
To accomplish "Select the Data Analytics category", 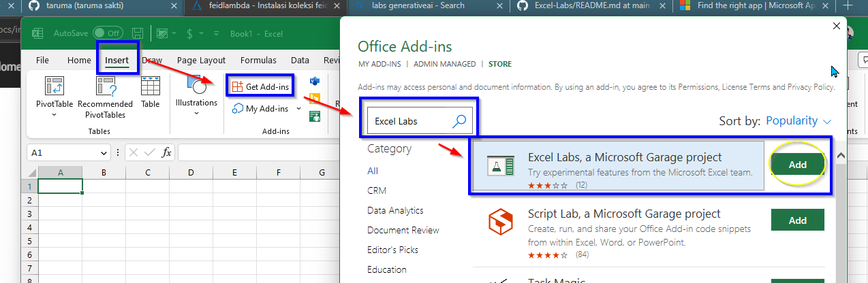I will click(395, 210).
